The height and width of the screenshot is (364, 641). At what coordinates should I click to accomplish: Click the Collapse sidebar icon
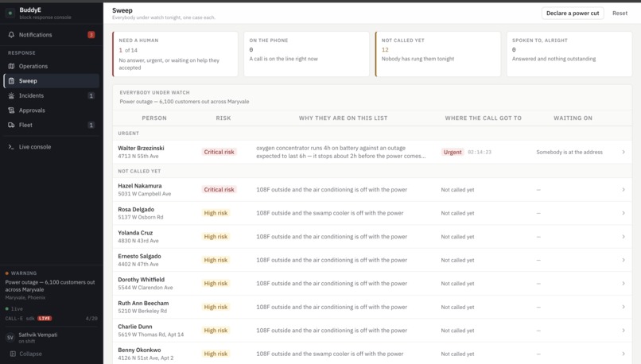pyautogui.click(x=13, y=354)
